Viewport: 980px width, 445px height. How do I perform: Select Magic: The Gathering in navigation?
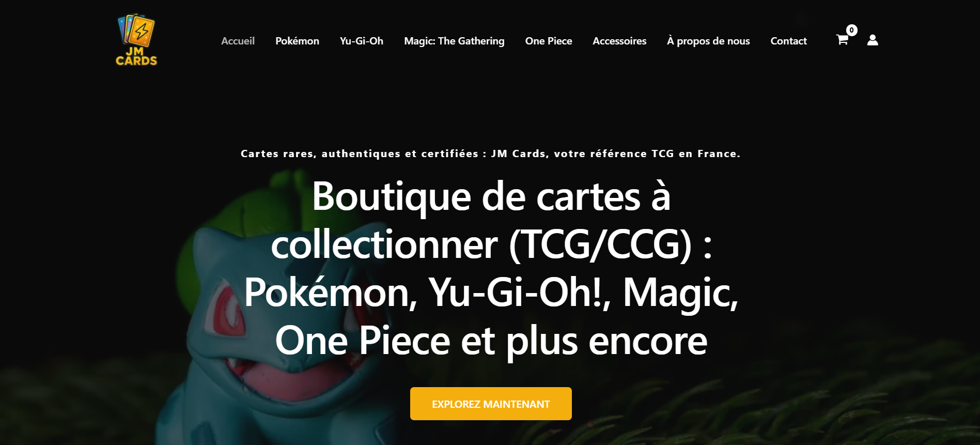454,41
